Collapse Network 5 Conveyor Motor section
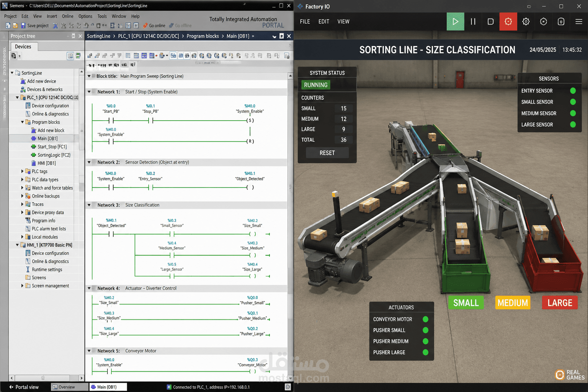Image resolution: width=588 pixels, height=392 pixels. coord(89,351)
